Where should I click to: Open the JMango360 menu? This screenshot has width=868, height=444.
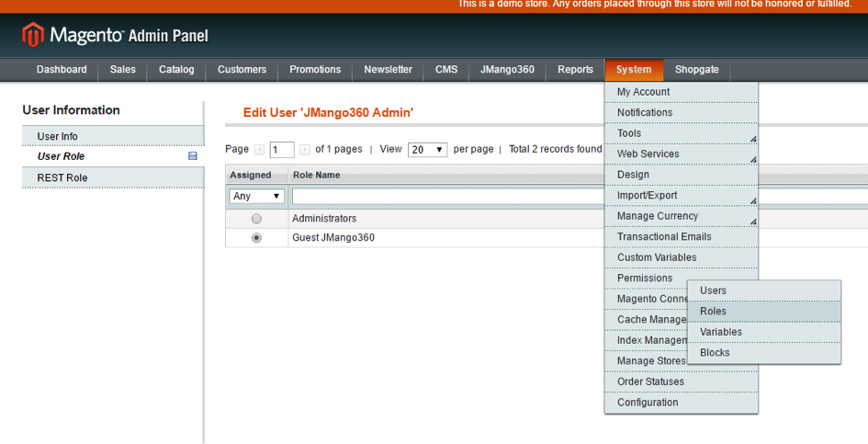507,69
